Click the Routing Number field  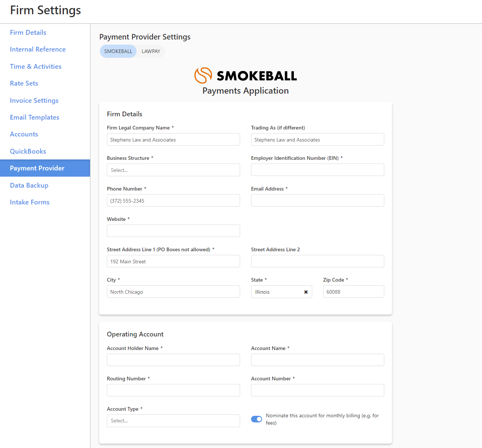coord(173,390)
